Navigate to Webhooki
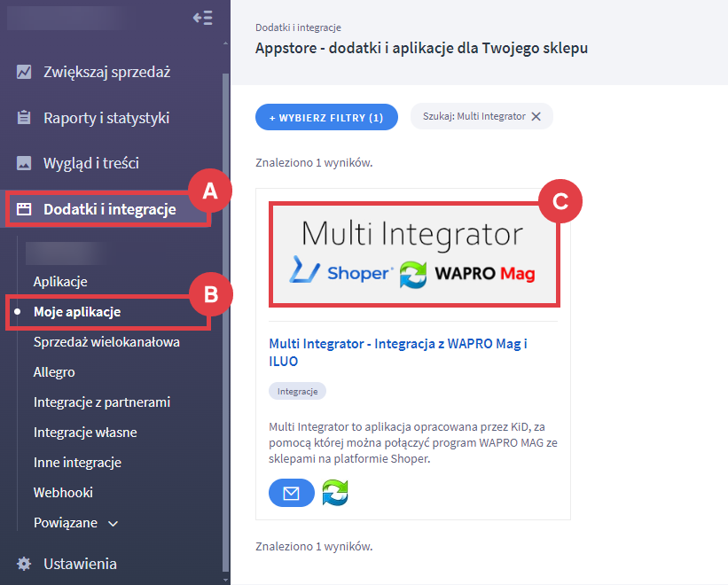This screenshot has height=585, width=728. [63, 493]
